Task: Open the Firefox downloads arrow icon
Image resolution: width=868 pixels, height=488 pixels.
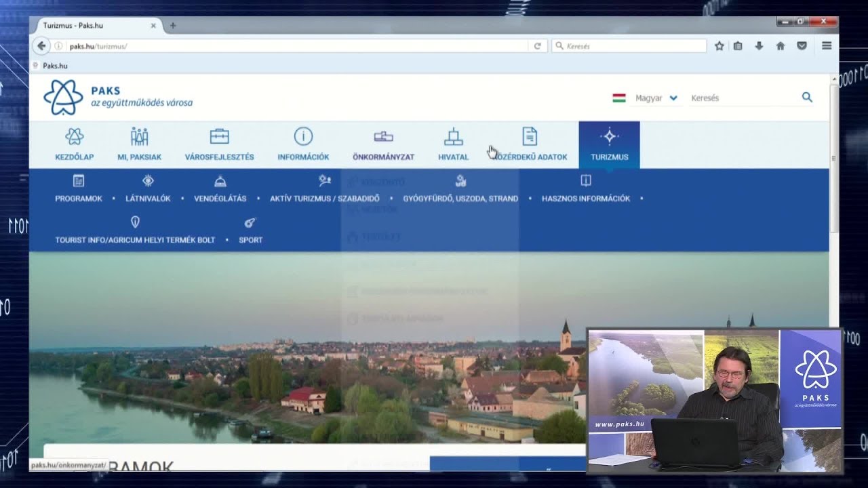Action: pyautogui.click(x=759, y=46)
